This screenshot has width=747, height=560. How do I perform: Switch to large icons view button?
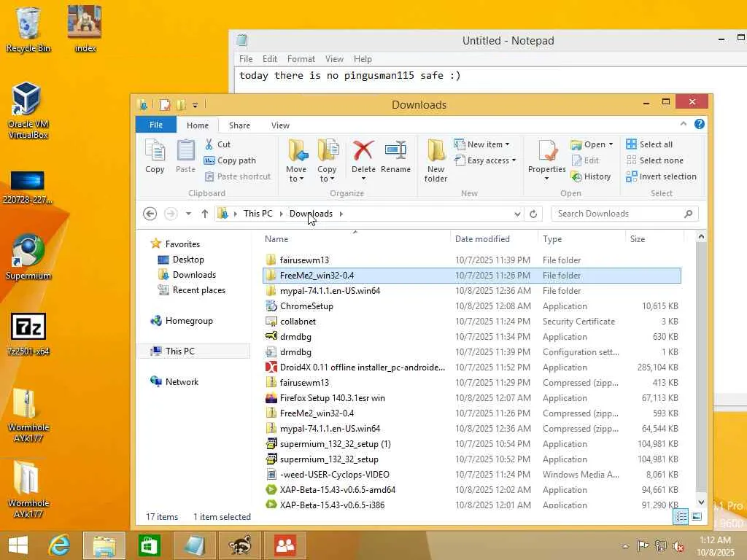(x=697, y=516)
